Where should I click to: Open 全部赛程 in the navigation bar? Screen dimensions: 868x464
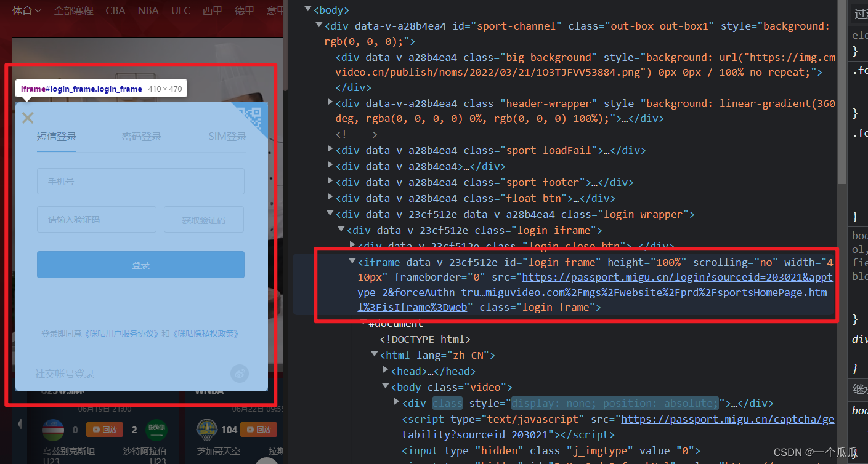point(73,10)
